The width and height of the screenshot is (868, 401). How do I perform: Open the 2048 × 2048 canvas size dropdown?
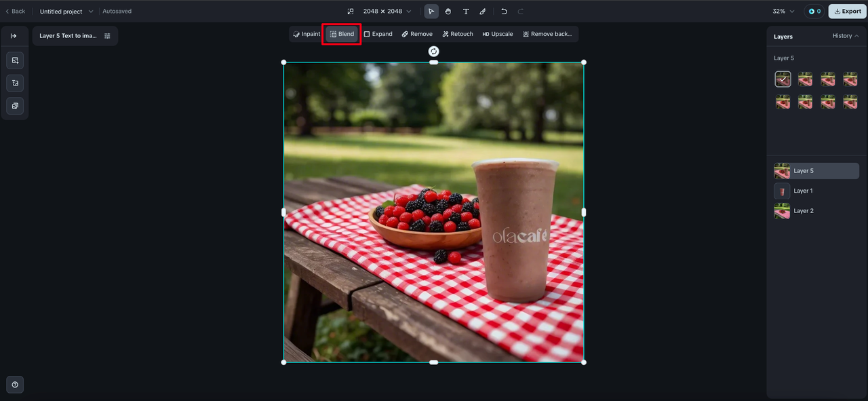click(x=387, y=12)
